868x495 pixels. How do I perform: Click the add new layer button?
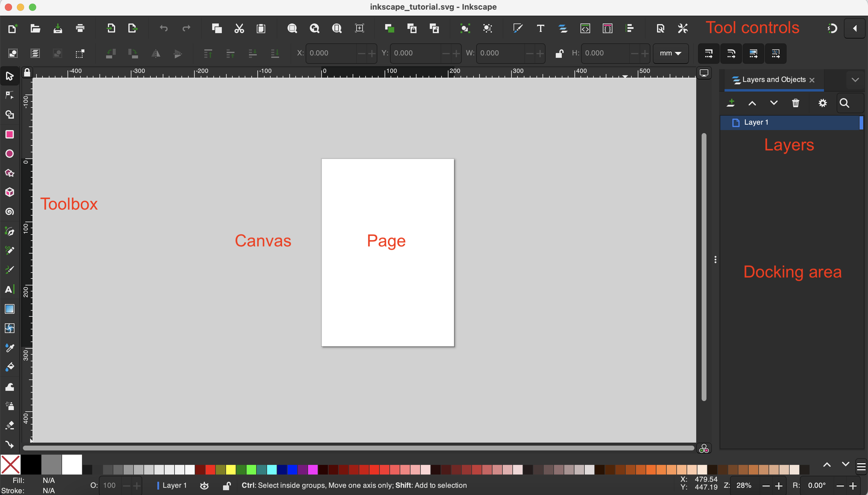(x=731, y=103)
